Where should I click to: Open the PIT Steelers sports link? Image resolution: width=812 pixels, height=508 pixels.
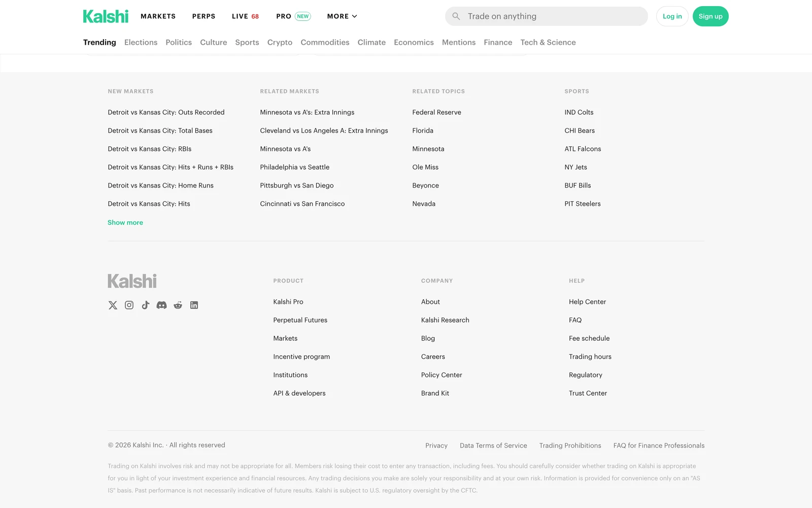[x=583, y=204]
